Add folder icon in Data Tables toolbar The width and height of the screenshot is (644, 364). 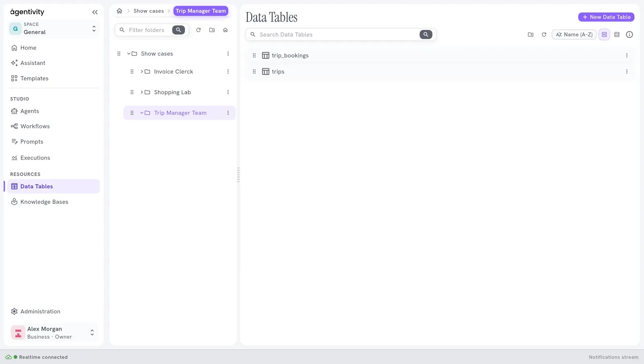[530, 35]
